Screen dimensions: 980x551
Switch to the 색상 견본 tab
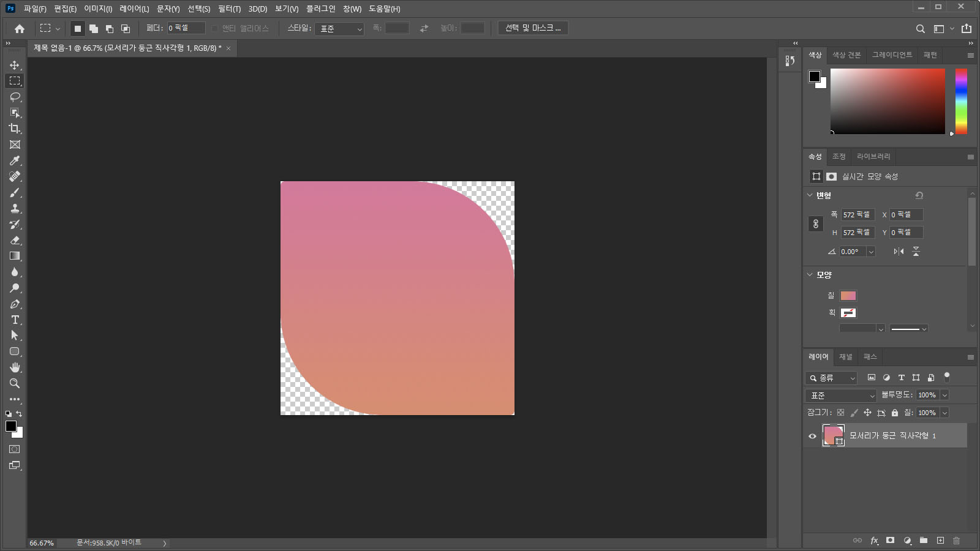click(x=846, y=55)
